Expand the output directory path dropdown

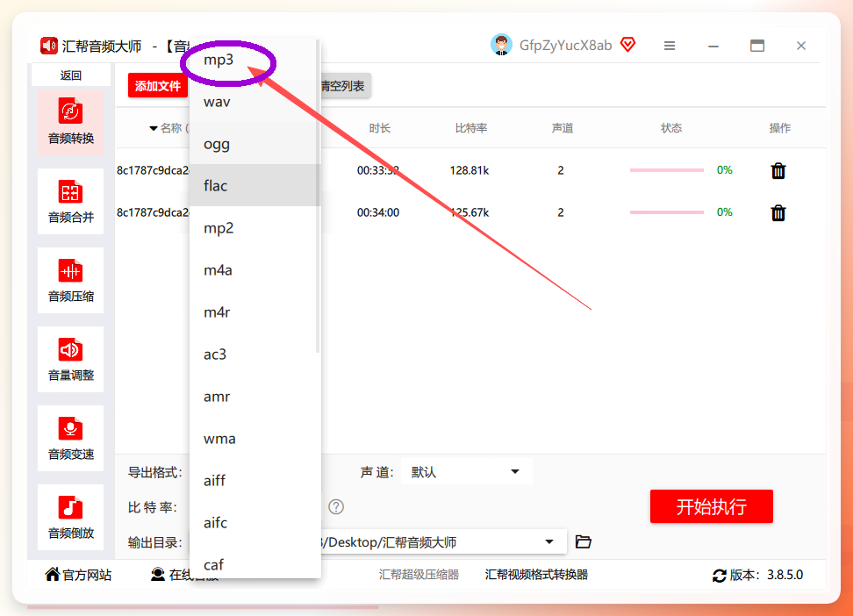[x=548, y=542]
